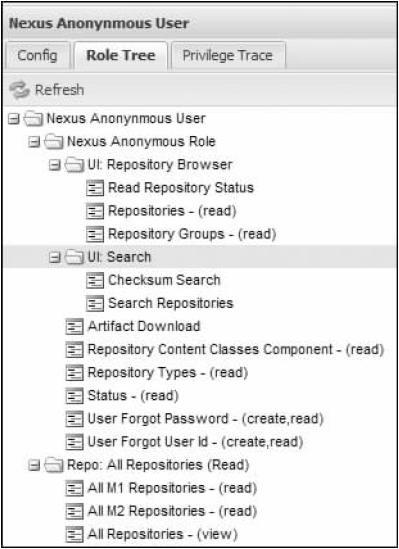399x549 pixels.
Task: Collapse Repo: All Repositories (Read) node
Action: tap(34, 466)
